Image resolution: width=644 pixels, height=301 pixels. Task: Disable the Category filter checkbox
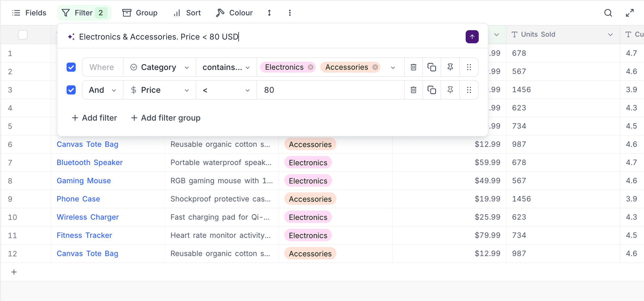point(71,67)
